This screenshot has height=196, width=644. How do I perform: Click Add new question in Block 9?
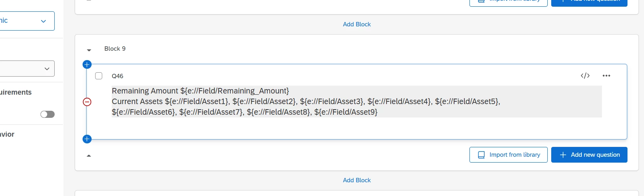point(589,155)
